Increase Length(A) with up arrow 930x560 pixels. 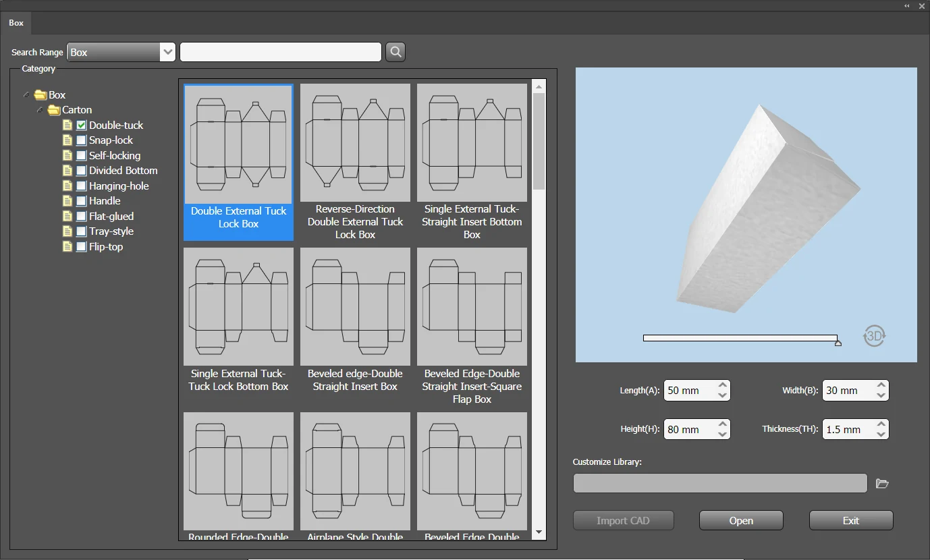coord(722,386)
